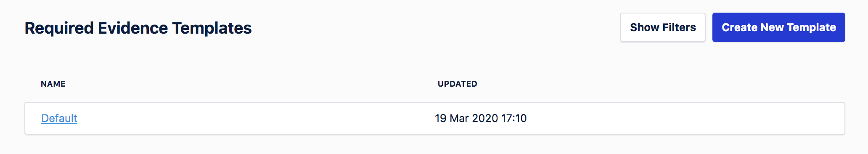This screenshot has width=868, height=154.
Task: Click empty space in the Default row
Action: click(x=685, y=118)
